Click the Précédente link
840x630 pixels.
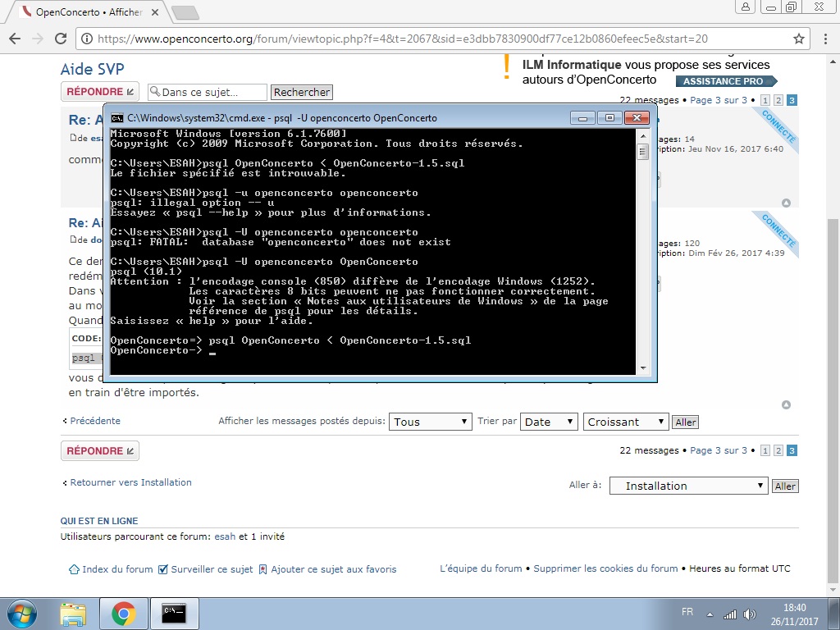coord(95,421)
